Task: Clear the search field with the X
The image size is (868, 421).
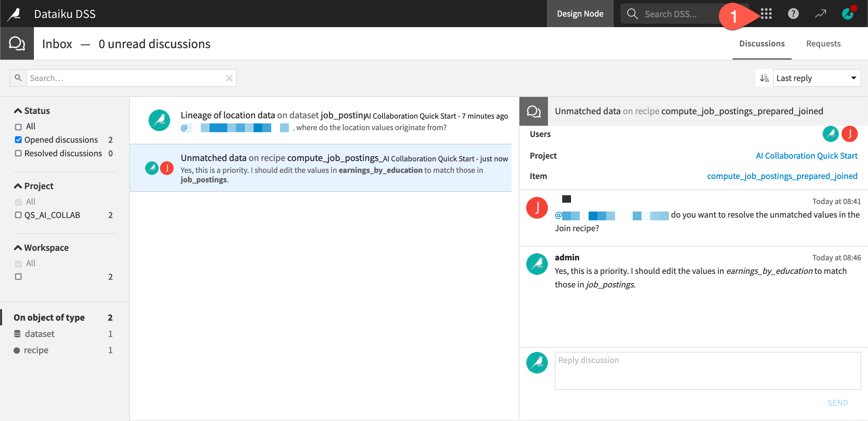Action: click(x=229, y=78)
